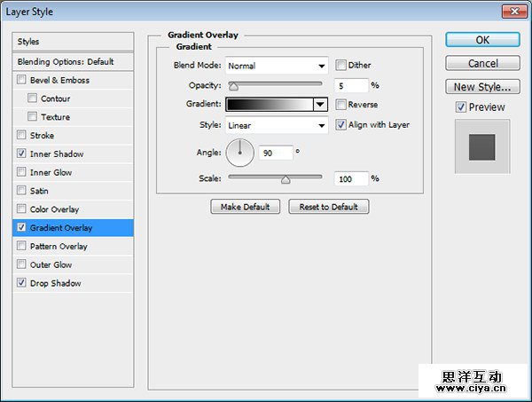
Task: Open the Color Overlay settings
Action: tap(54, 209)
